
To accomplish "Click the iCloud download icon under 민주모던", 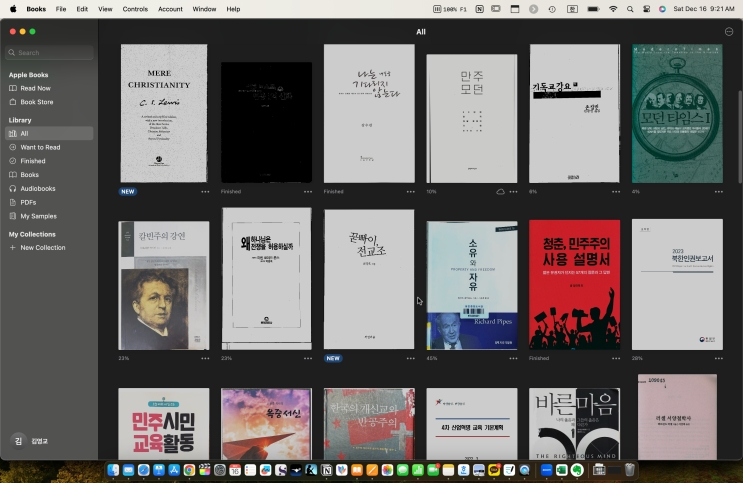I will pyautogui.click(x=500, y=191).
